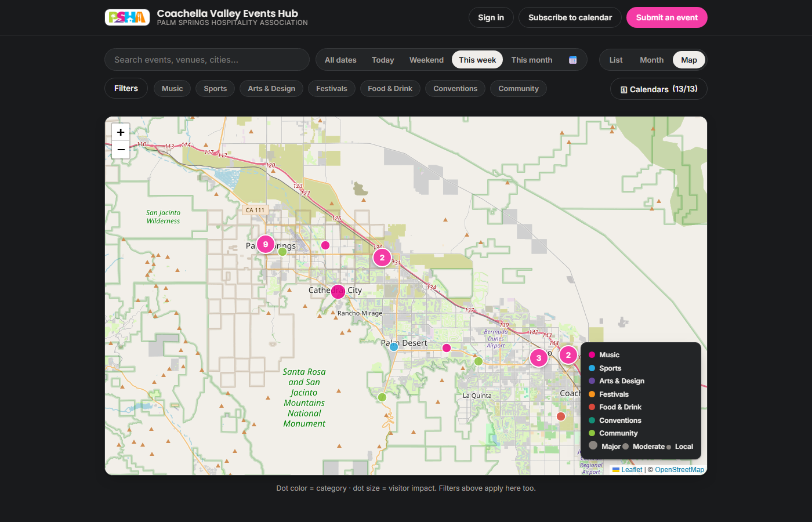Zoom out on the map
This screenshot has height=522, width=812.
(121, 150)
